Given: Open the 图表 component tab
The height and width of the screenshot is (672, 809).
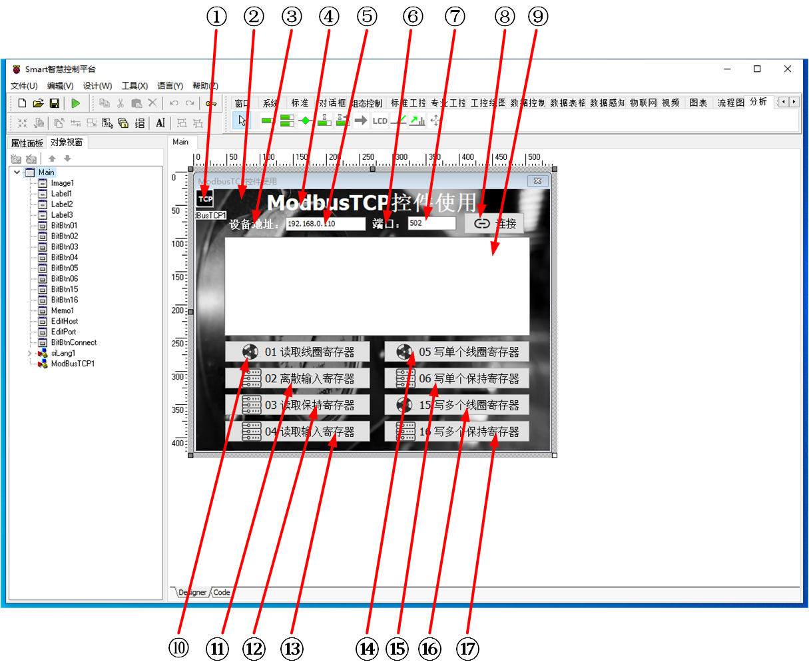Looking at the screenshot, I should click(698, 103).
